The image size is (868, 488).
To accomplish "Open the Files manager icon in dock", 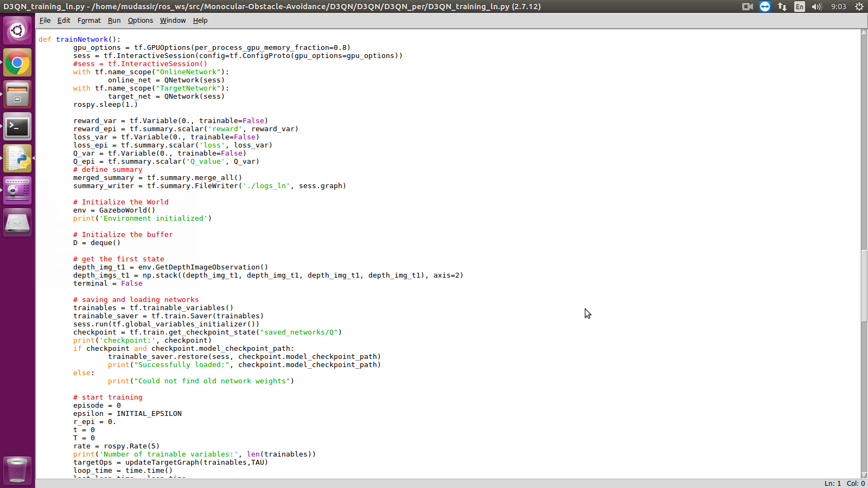I will 17,95.
